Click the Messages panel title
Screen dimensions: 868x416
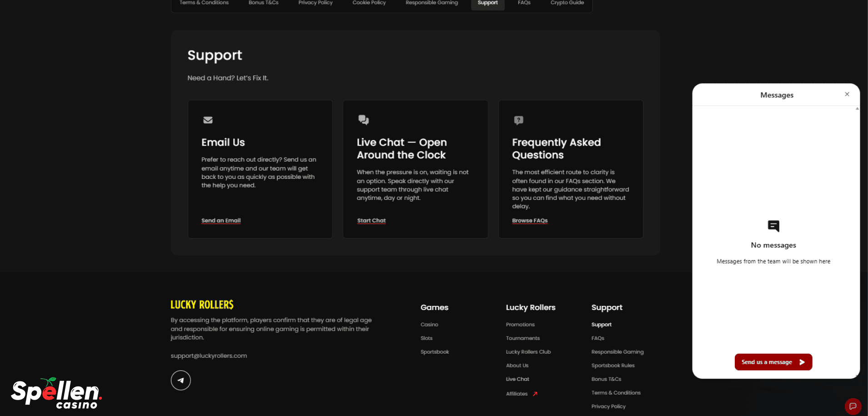[x=777, y=95]
